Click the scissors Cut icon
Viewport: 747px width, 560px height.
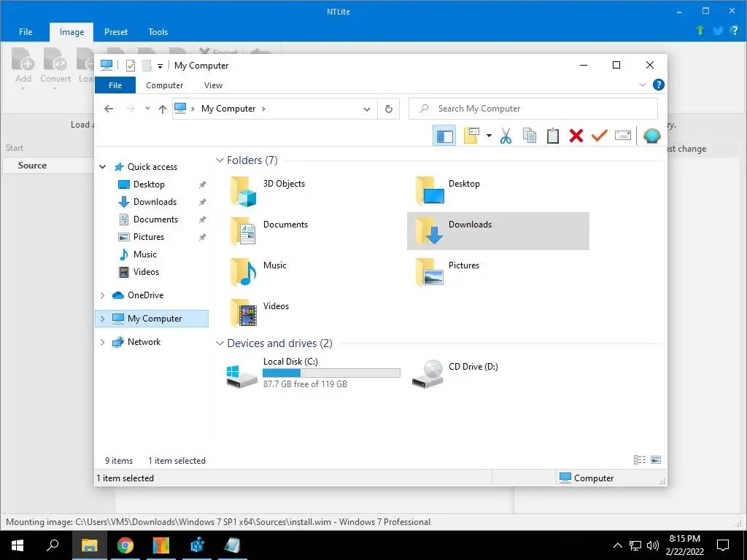(506, 136)
